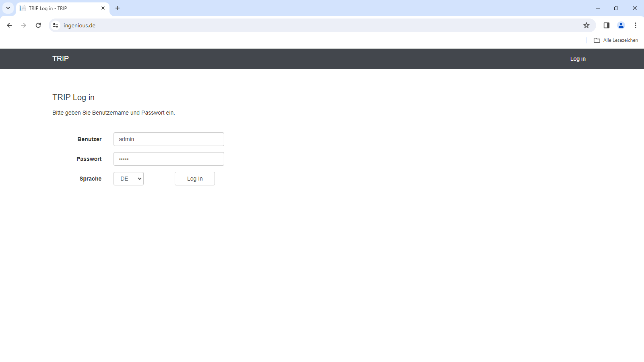The image size is (644, 362).
Task: Open the Alle Lesezeichen bookmarks folder
Action: [x=616, y=40]
